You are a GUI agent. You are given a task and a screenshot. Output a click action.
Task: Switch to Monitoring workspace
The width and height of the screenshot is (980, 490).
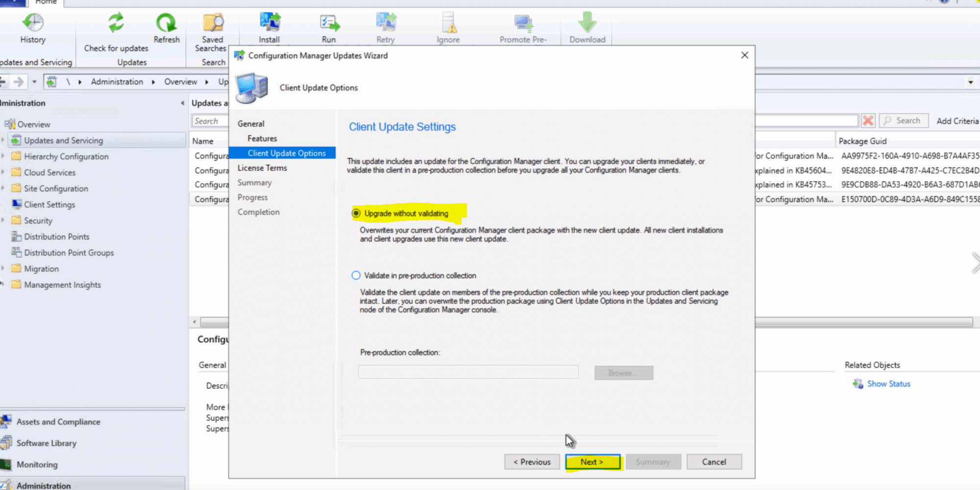click(x=37, y=464)
